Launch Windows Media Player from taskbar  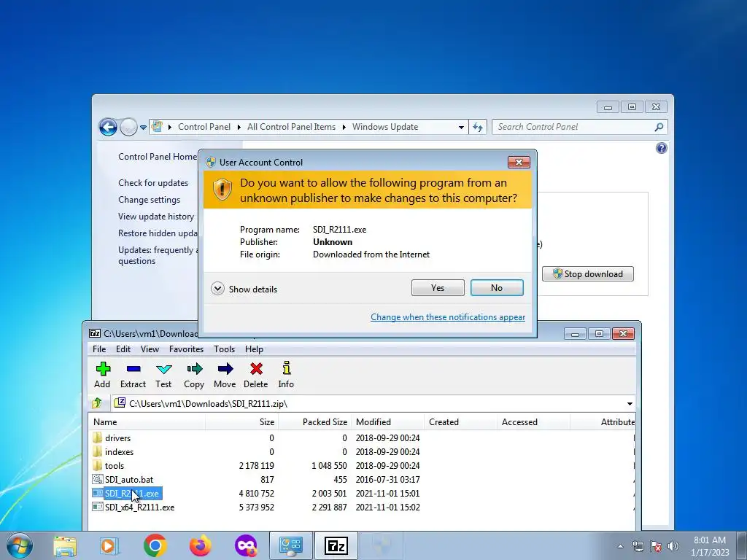tap(109, 545)
